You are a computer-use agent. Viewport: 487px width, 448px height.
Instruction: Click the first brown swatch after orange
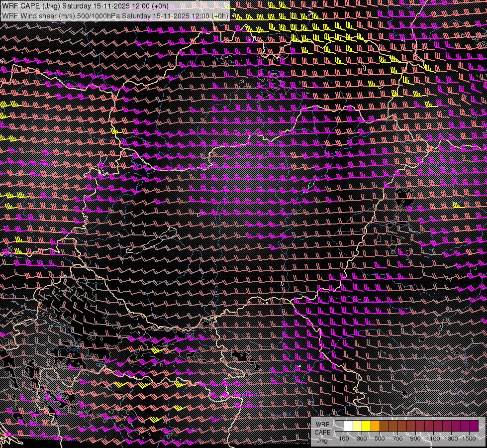point(384,426)
